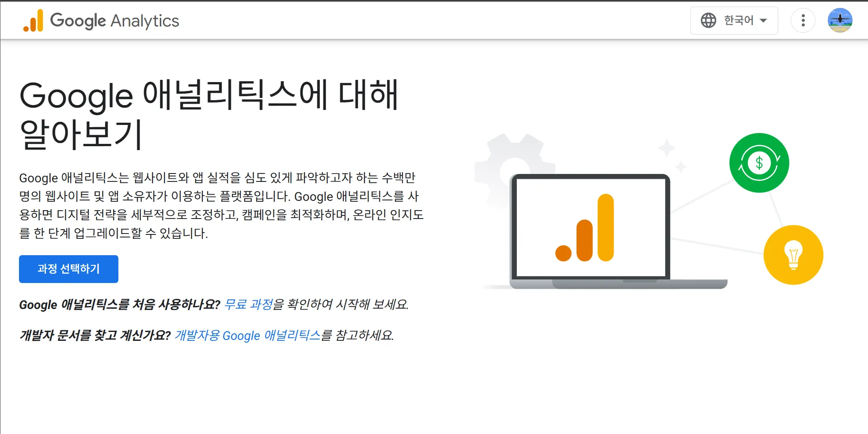Open the 개발자용 Google 애널리틱스 link

pos(247,335)
